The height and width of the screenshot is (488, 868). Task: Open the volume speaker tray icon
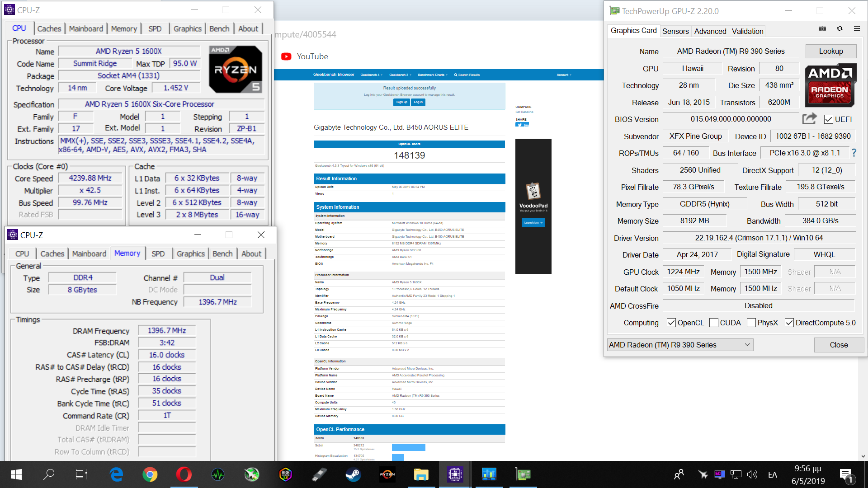click(x=752, y=474)
